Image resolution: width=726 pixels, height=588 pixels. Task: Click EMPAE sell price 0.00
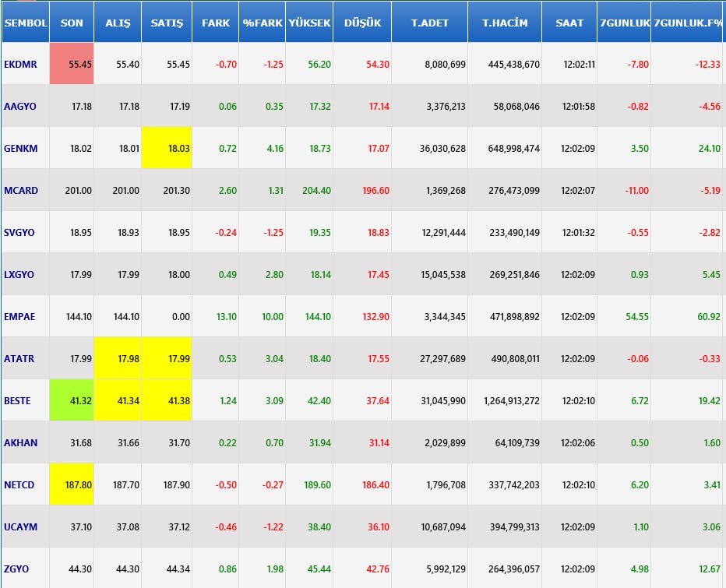tap(181, 317)
